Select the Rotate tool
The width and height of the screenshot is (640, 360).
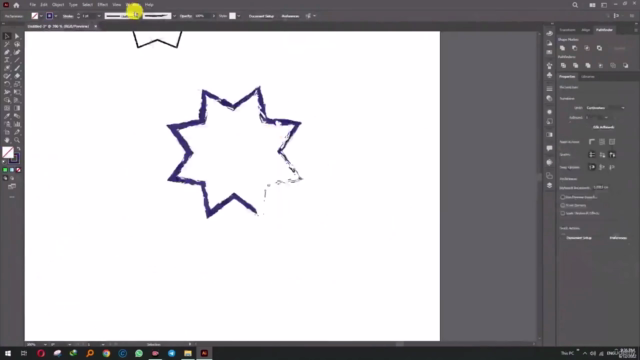point(7,84)
